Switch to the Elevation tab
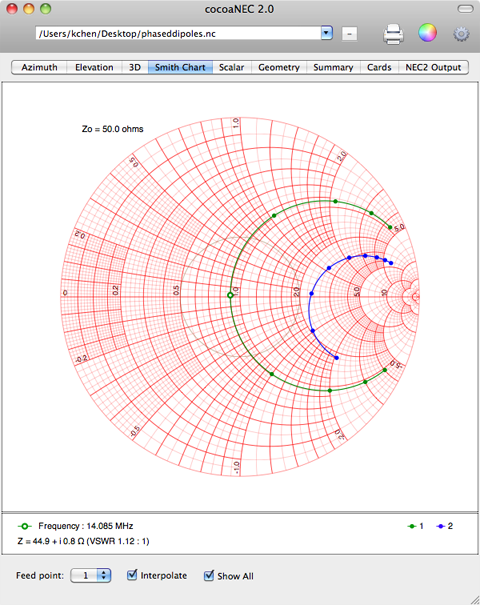Screen dimensions: 480x605 [x=94, y=67]
